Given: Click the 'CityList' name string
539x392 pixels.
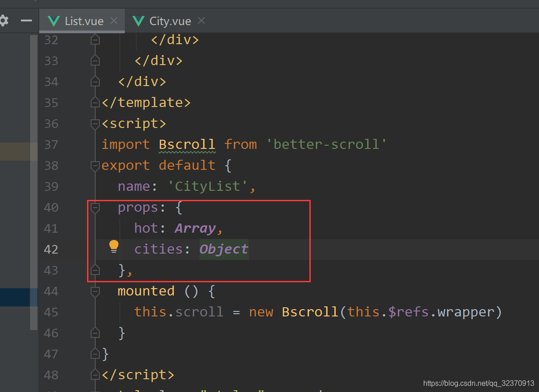Looking at the screenshot, I should click(207, 186).
